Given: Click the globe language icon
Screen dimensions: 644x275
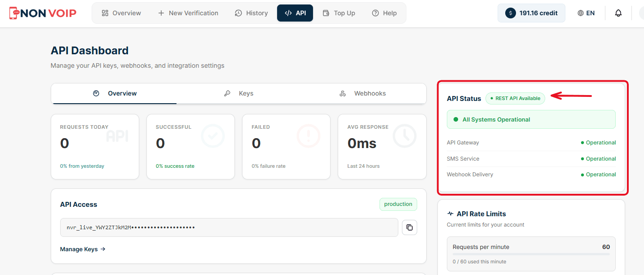Looking at the screenshot, I should point(581,13).
